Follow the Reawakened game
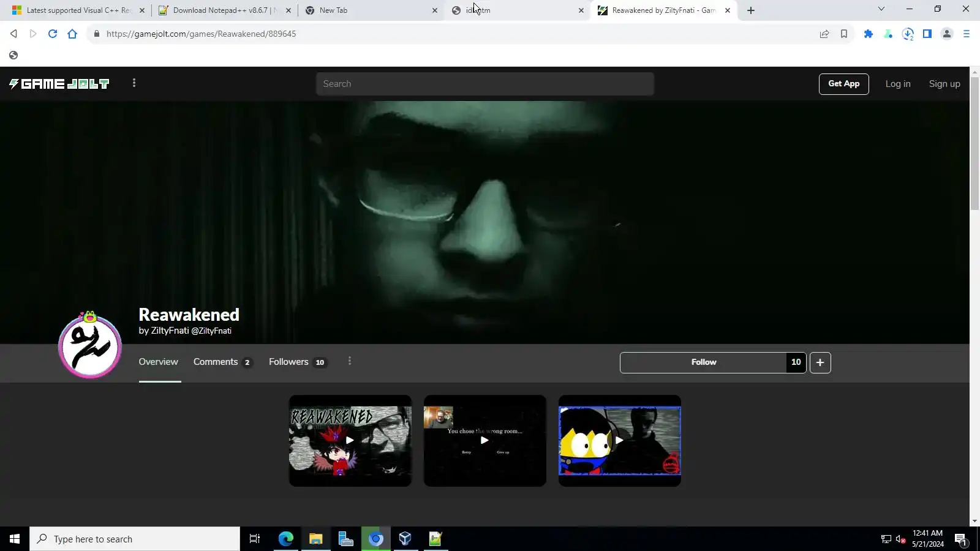Screen dimensions: 980x551 coord(704,362)
